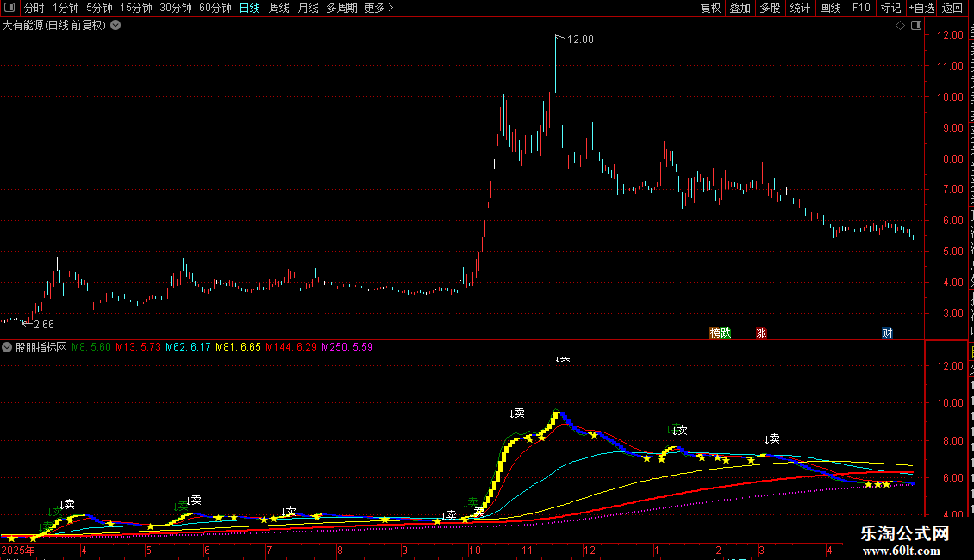Click the 大有能源(日线.前复权) chart title
Screen dimensions: 974x560
(54, 26)
